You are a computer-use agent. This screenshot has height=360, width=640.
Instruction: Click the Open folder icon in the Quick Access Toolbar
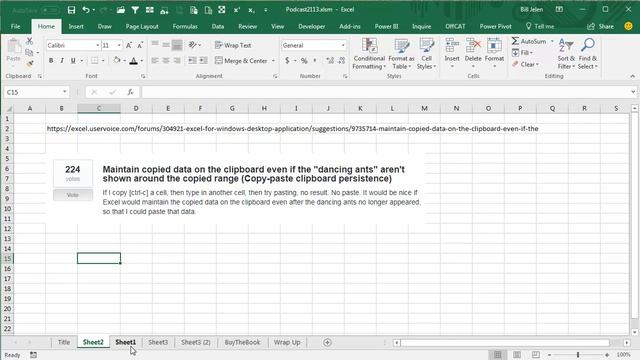(x=120, y=10)
